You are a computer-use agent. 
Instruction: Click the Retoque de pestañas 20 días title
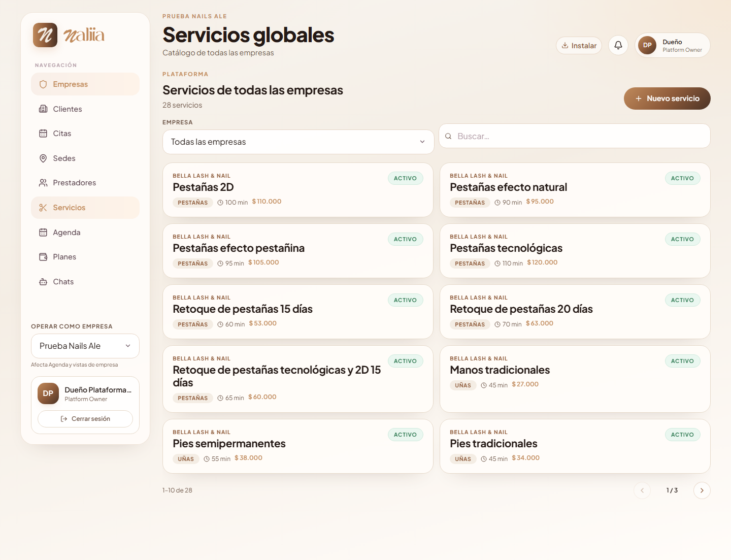coord(521,309)
